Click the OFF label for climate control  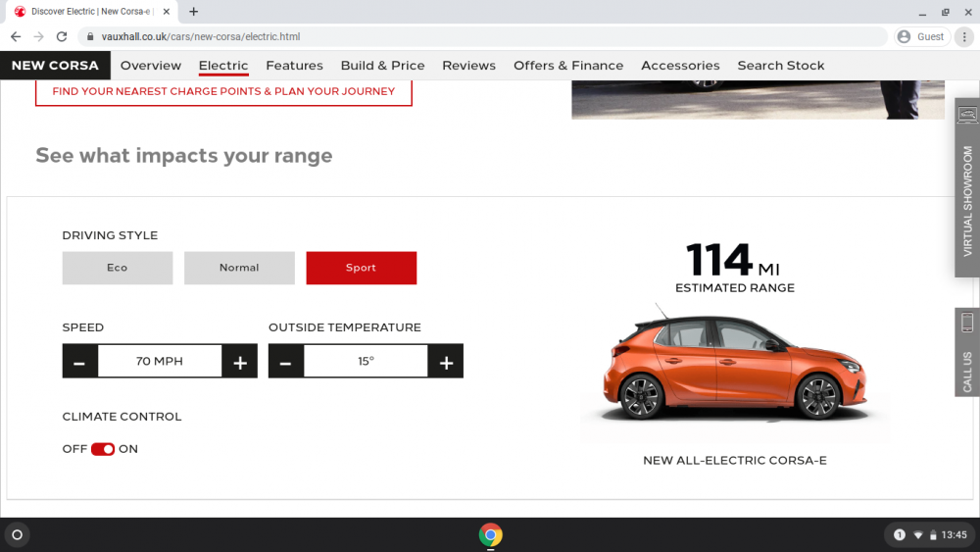(74, 449)
